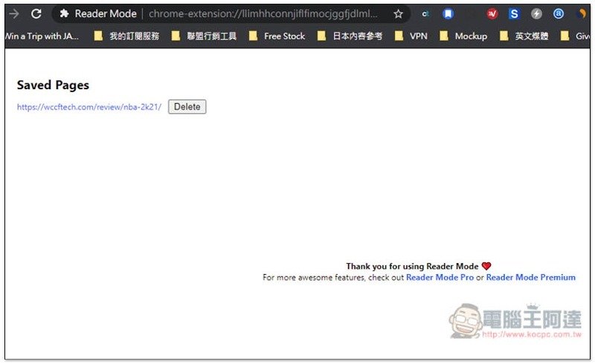The width and height of the screenshot is (595, 364).
Task: Open the Free Stock bookmark folder
Action: (x=277, y=36)
